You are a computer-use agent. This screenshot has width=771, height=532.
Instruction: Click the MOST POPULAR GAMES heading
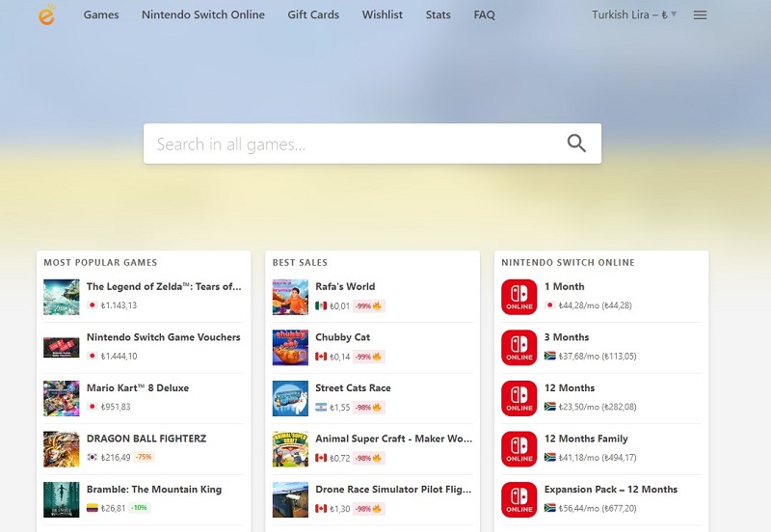click(x=100, y=262)
